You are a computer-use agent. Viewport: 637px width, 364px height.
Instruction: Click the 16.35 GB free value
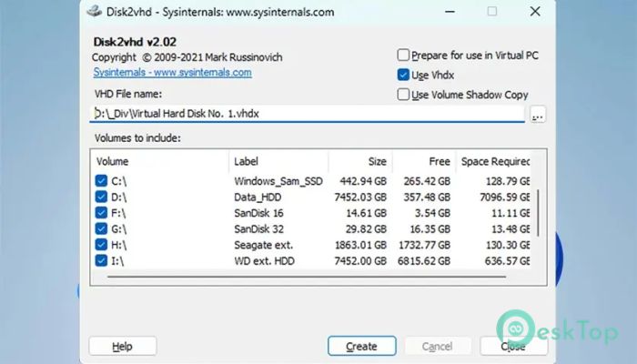[x=430, y=229]
